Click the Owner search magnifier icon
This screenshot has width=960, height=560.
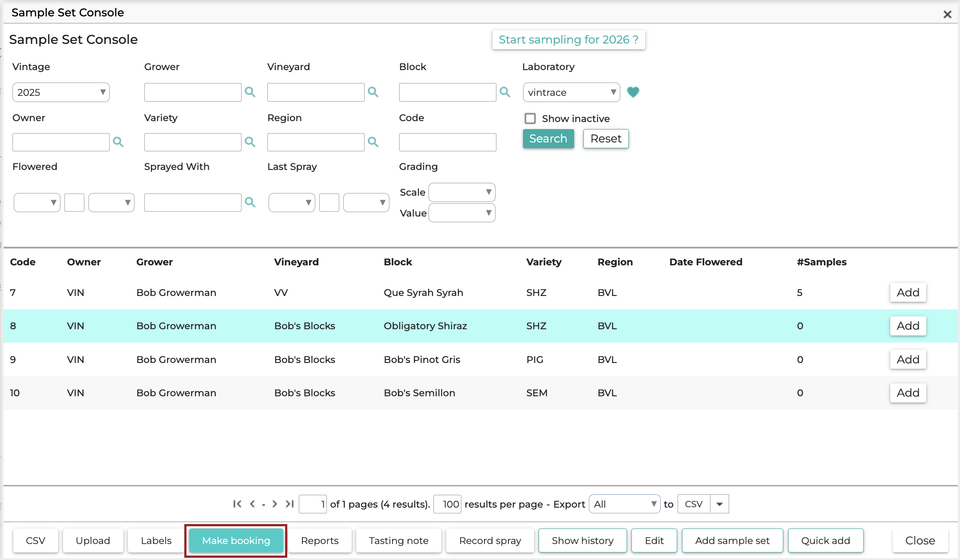[118, 142]
